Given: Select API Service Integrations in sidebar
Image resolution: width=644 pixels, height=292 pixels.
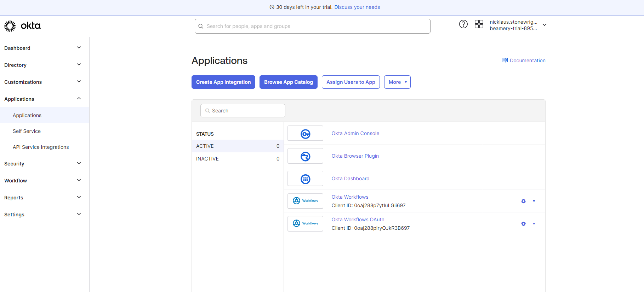Looking at the screenshot, I should click(45, 147).
